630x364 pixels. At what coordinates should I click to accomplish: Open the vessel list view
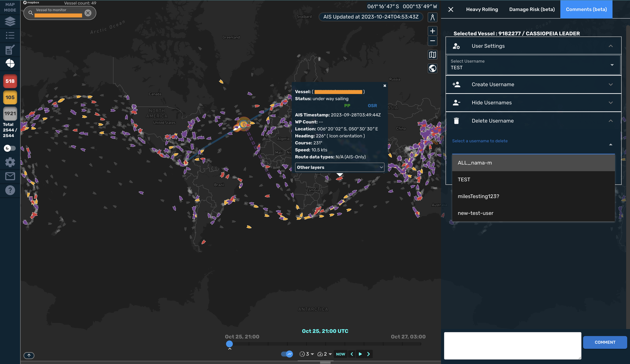point(10,35)
